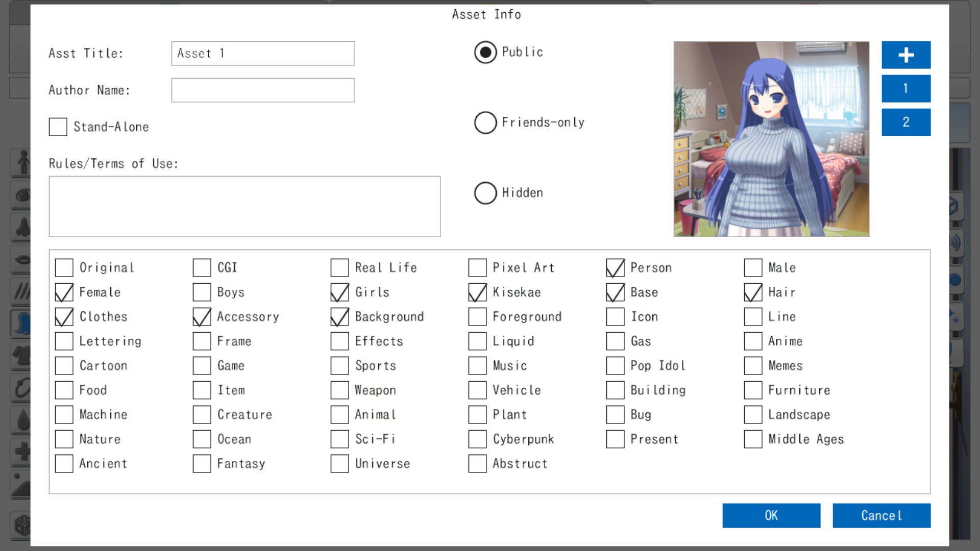Open the shirt clothing tool

click(x=23, y=355)
